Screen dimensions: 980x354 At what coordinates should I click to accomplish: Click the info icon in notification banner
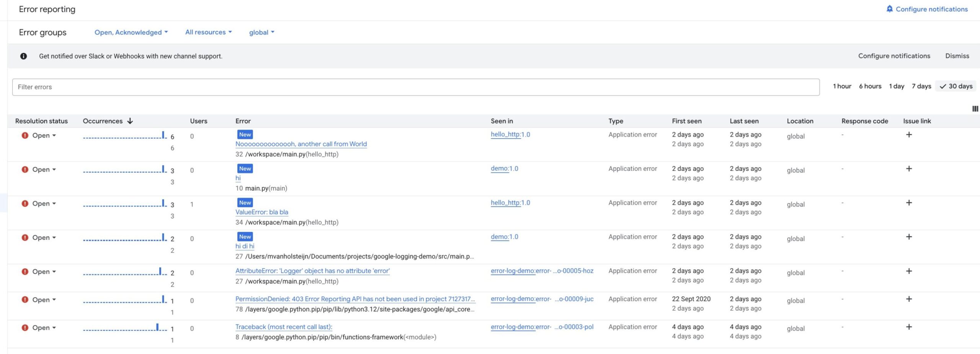(23, 56)
